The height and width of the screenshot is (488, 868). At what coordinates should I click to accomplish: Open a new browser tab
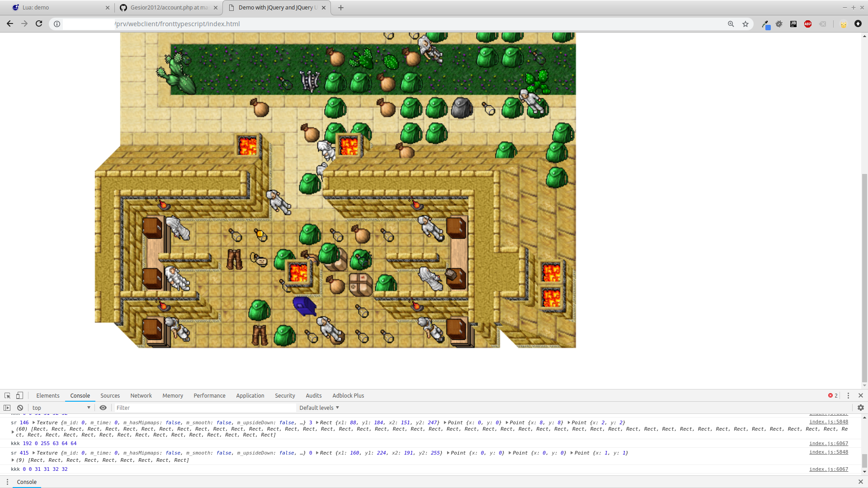point(341,8)
